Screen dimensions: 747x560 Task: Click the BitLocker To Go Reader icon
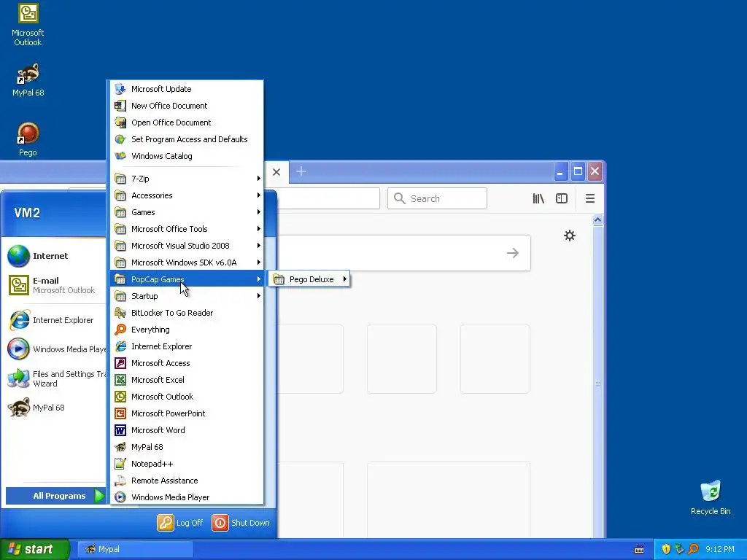[120, 313]
